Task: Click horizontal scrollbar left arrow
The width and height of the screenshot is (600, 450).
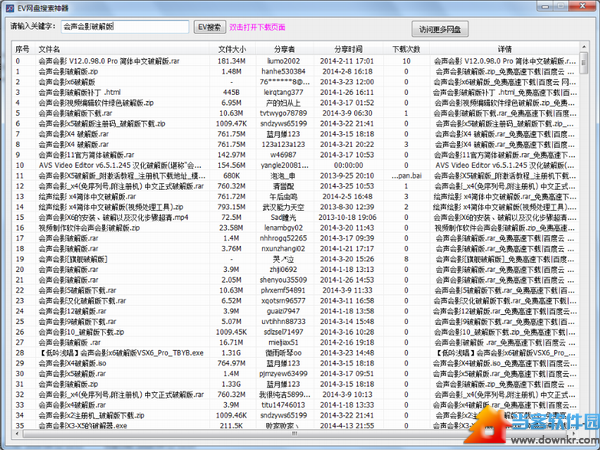Action: (16, 433)
